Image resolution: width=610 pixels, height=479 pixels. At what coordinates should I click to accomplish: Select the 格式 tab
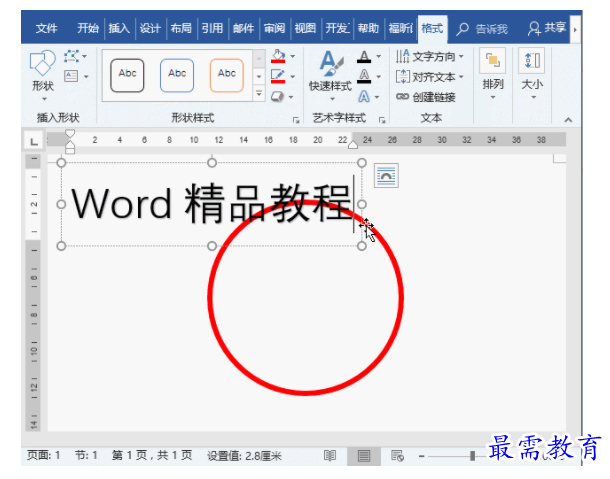432,29
